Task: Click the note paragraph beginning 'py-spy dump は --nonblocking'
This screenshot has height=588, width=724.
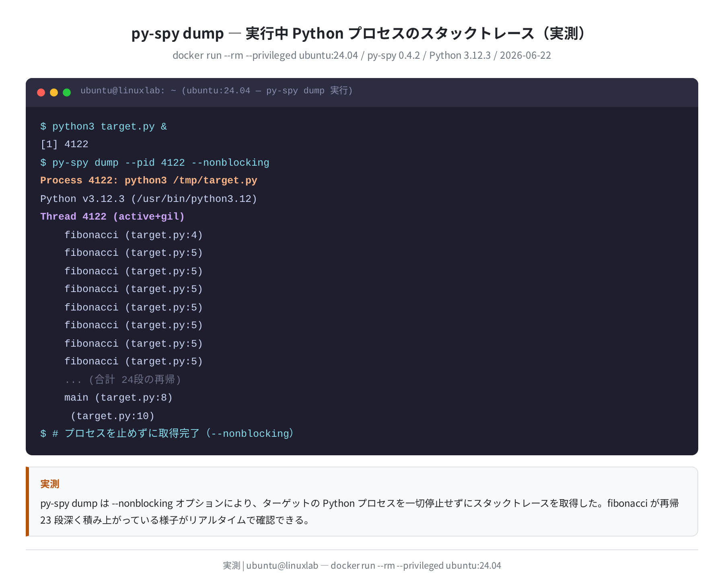Action: (360, 512)
